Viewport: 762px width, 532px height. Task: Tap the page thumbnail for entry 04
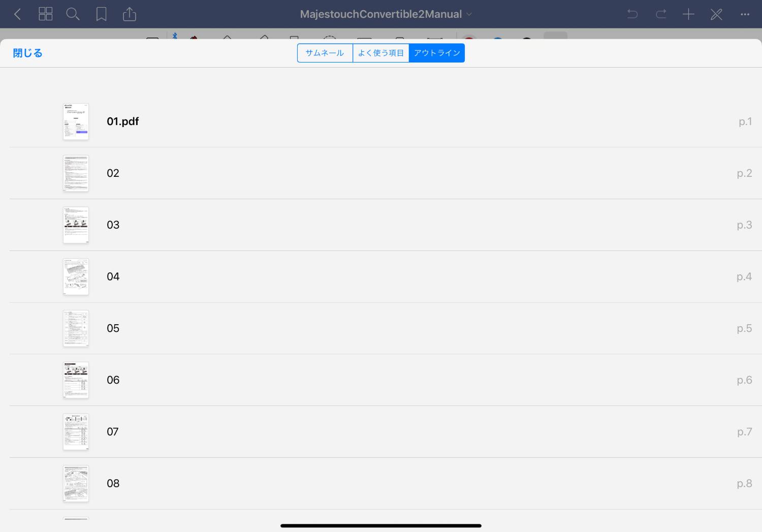point(76,277)
